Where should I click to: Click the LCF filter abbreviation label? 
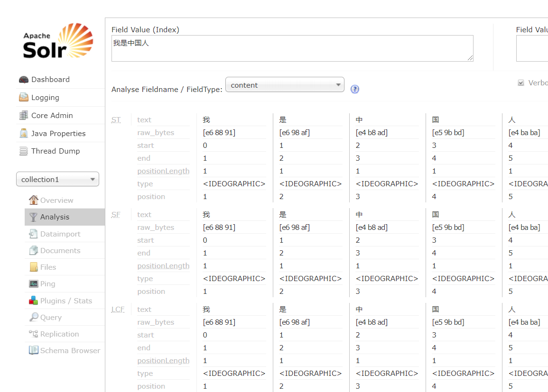pos(118,310)
